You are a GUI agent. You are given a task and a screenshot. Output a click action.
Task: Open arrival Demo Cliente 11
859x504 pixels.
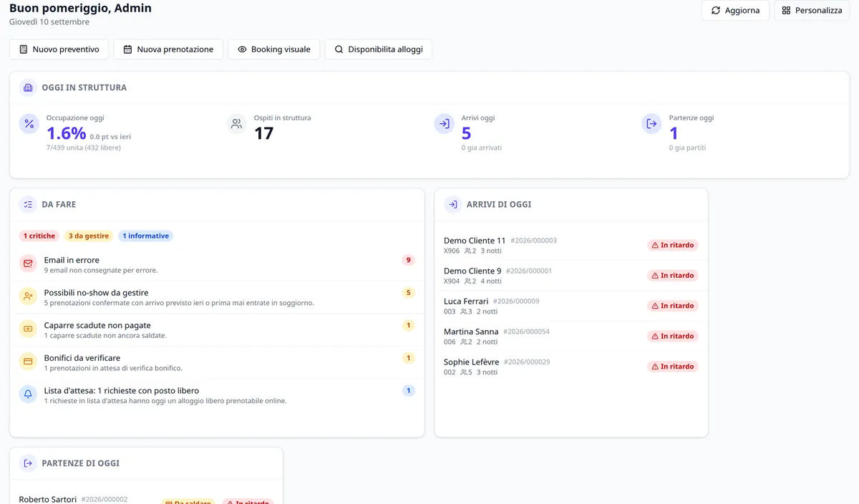coord(571,245)
